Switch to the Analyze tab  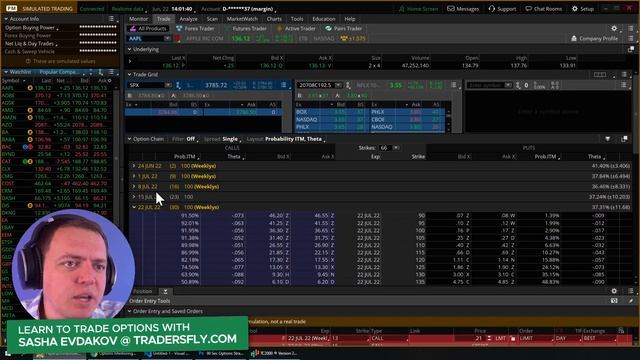coord(188,19)
